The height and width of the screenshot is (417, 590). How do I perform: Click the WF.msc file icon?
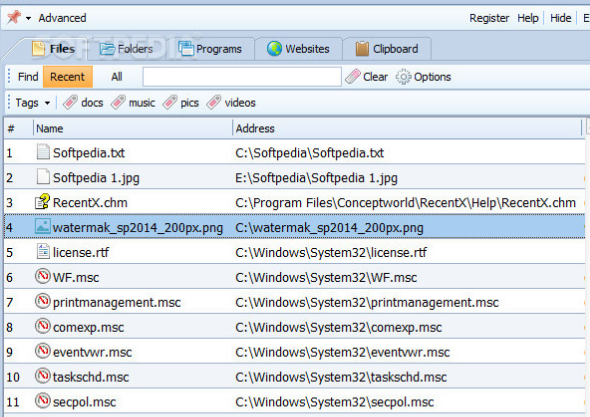pos(43,277)
